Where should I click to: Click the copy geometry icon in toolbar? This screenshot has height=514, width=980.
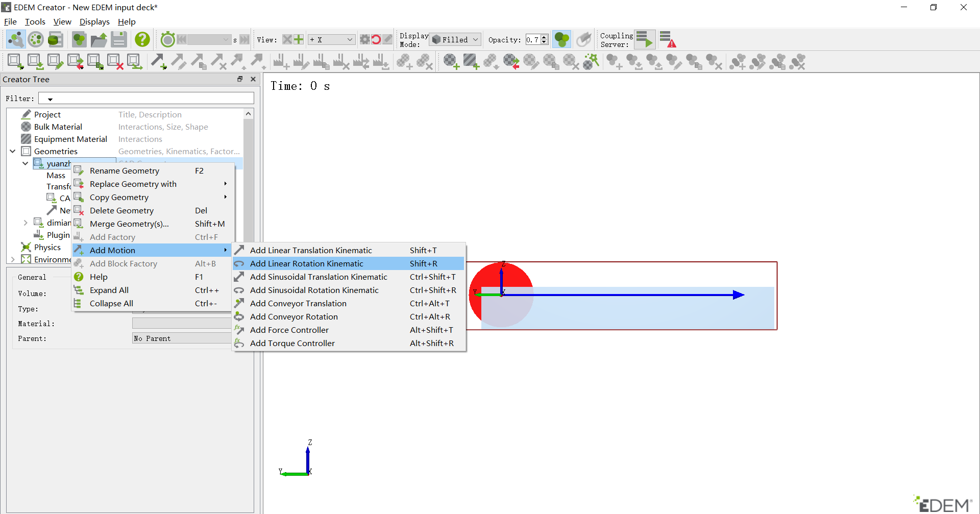coord(95,62)
